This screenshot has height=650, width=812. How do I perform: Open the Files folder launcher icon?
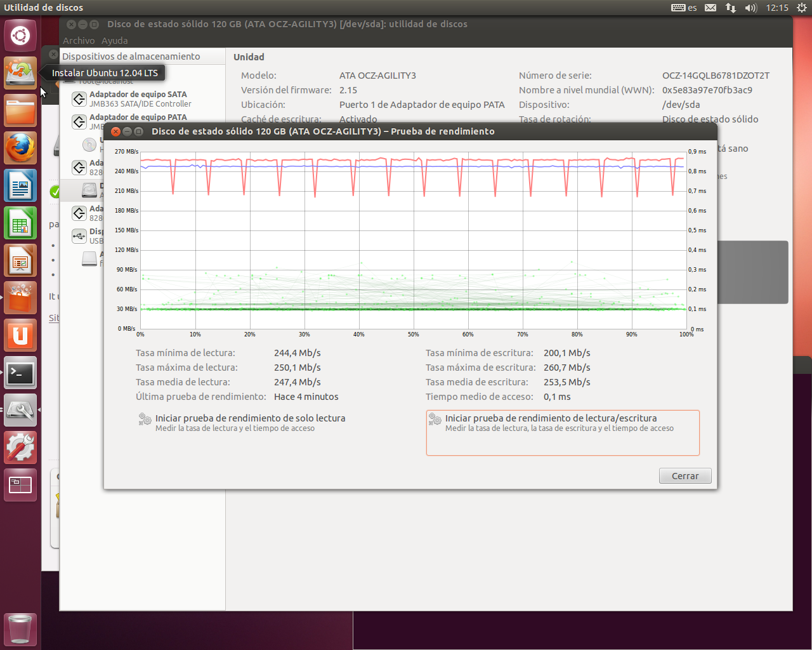(x=20, y=110)
